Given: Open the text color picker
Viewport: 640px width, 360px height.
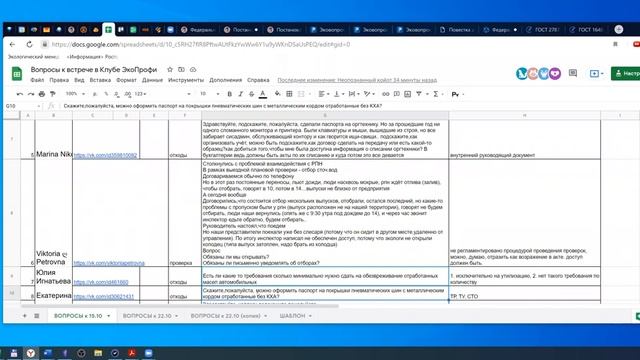Looking at the screenshot, I should point(263,94).
